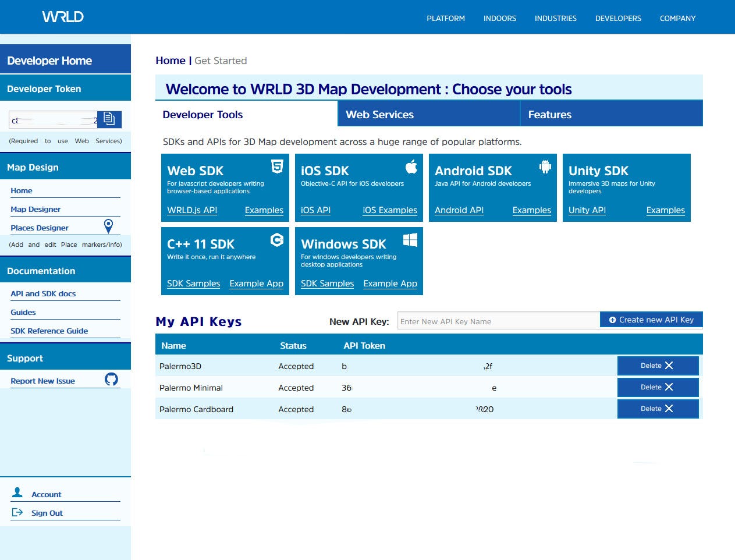The height and width of the screenshot is (560, 735).
Task: Click the HTML5 icon on Web SDK card
Action: coord(277,166)
